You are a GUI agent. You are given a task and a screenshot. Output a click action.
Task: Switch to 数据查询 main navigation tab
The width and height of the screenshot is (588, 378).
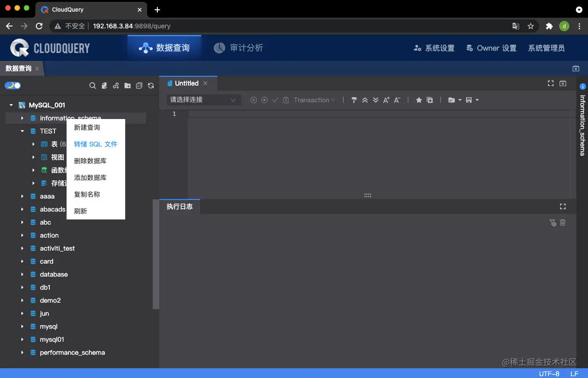point(164,48)
